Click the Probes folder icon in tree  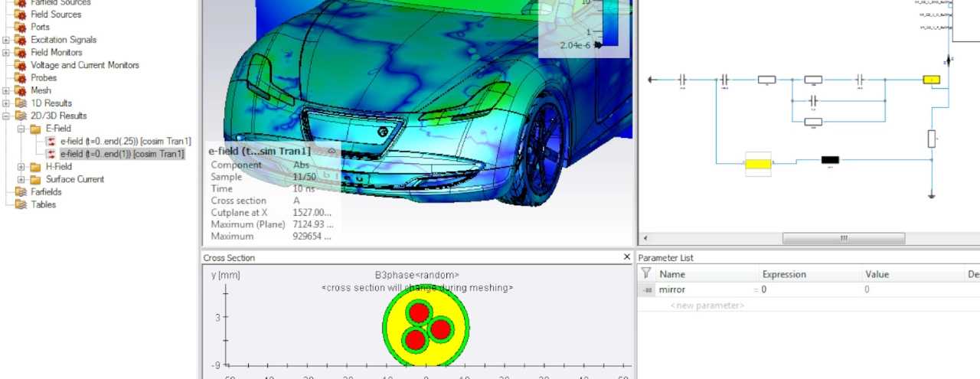[20, 77]
